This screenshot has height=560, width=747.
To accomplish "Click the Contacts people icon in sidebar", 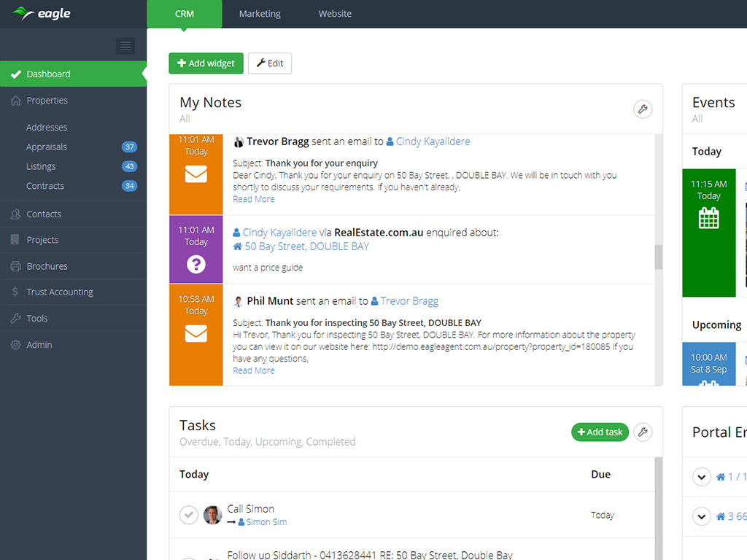I will pyautogui.click(x=16, y=214).
